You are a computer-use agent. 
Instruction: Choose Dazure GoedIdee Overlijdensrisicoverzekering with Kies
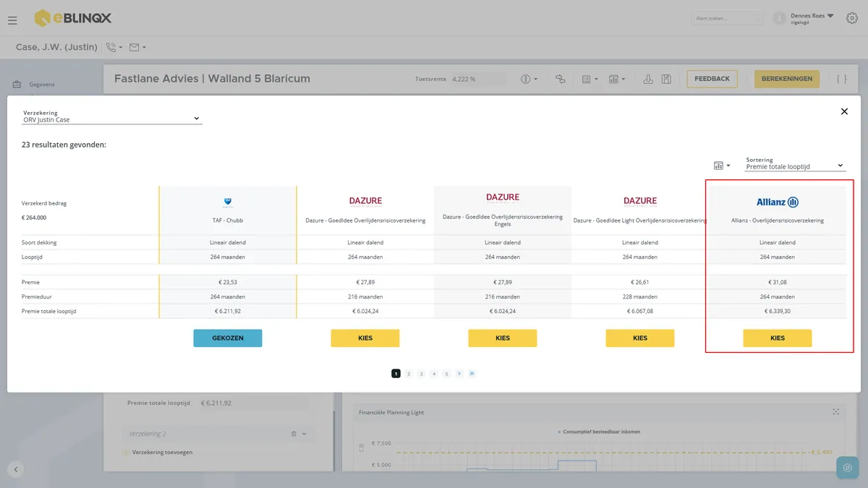(365, 338)
